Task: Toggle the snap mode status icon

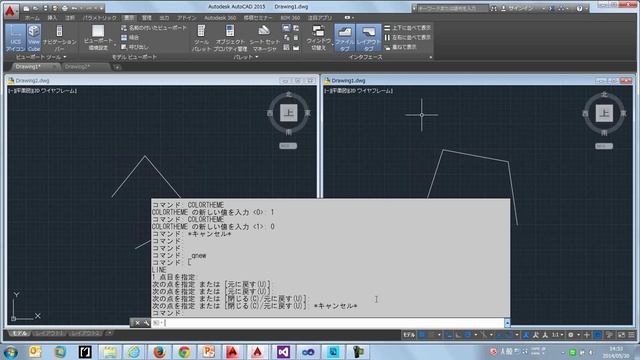Action: coord(432,335)
